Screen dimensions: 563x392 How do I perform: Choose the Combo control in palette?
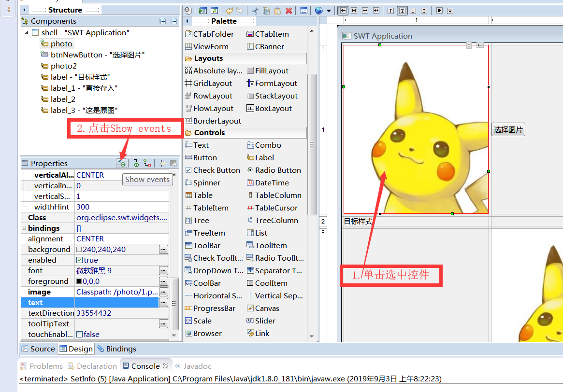264,145
